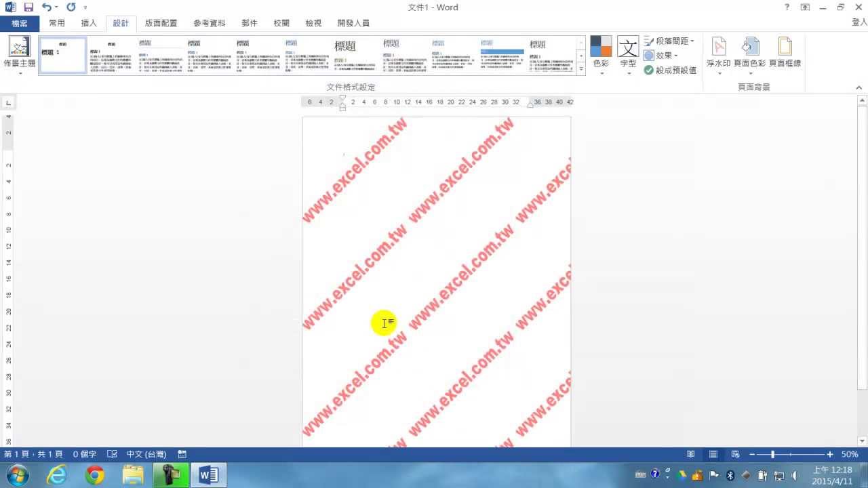
Task: Expand the style set gallery More arrow
Action: click(x=581, y=69)
